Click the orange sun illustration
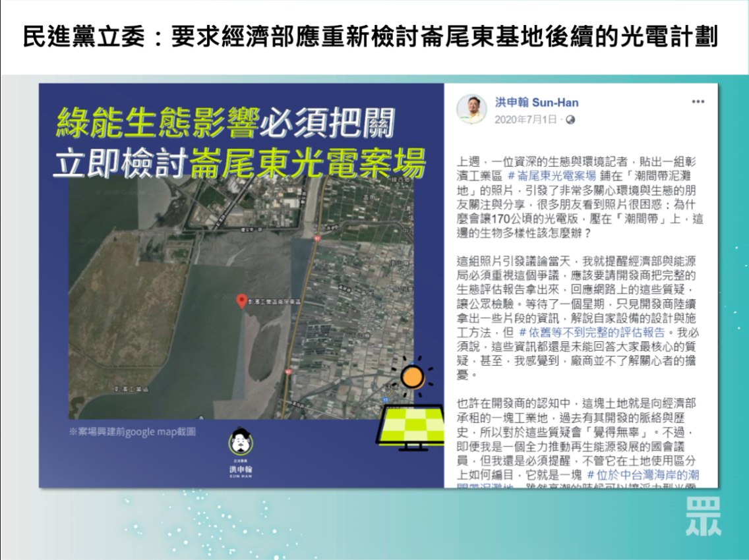Image resolution: width=749 pixels, height=560 pixels. [413, 377]
